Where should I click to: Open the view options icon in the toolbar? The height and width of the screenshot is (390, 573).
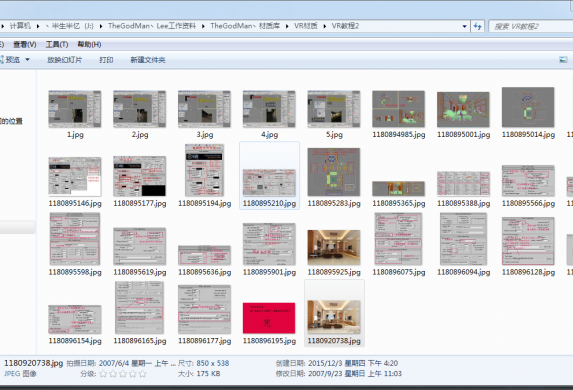point(563,60)
